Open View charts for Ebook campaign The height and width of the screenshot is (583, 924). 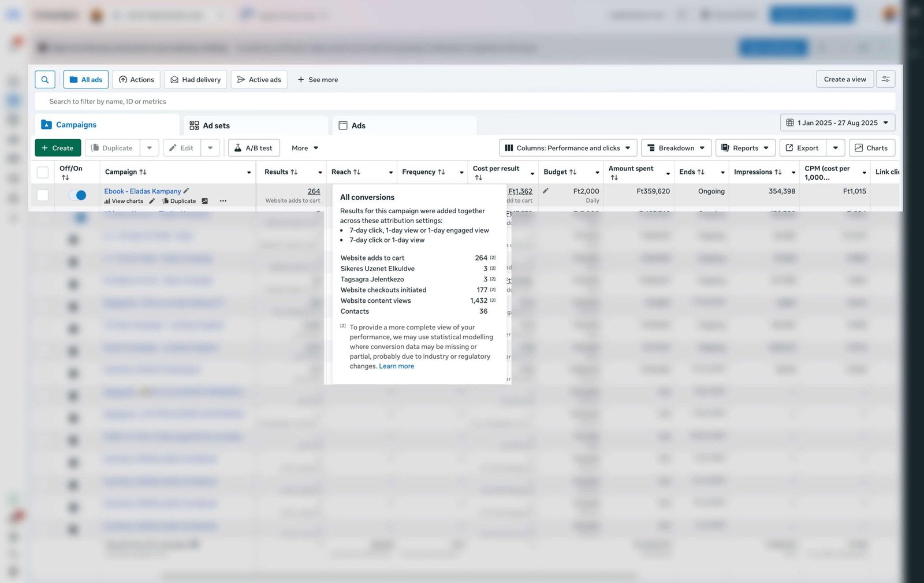[x=124, y=201]
